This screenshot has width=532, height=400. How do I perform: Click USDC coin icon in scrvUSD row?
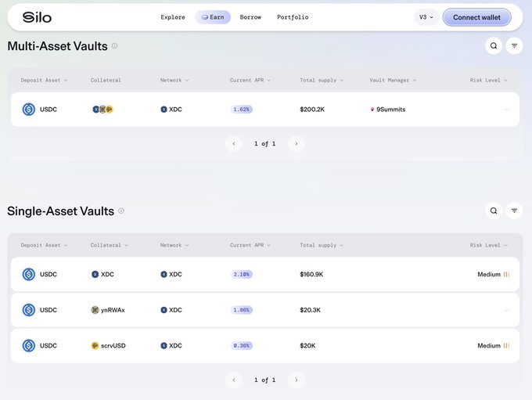pos(29,346)
